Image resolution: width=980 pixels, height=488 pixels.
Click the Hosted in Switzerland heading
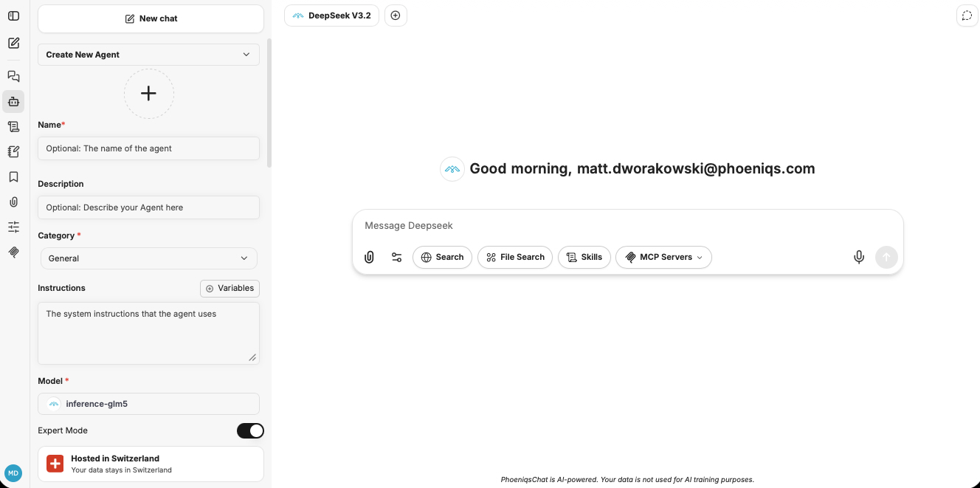[115, 458]
